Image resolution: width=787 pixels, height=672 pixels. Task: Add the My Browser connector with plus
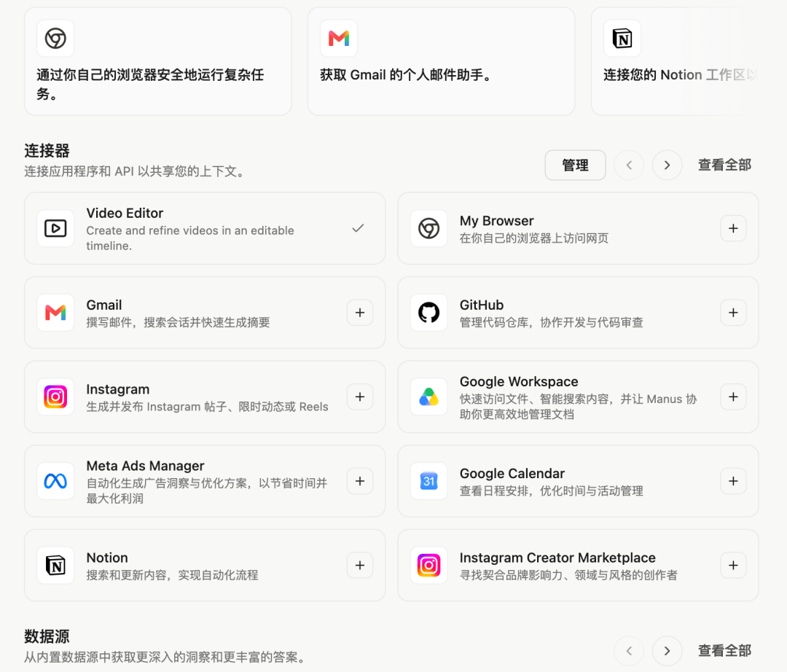[x=733, y=228]
